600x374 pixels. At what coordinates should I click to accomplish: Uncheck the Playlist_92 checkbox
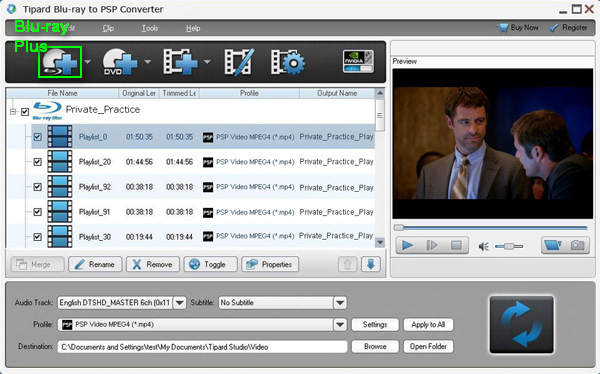(38, 187)
